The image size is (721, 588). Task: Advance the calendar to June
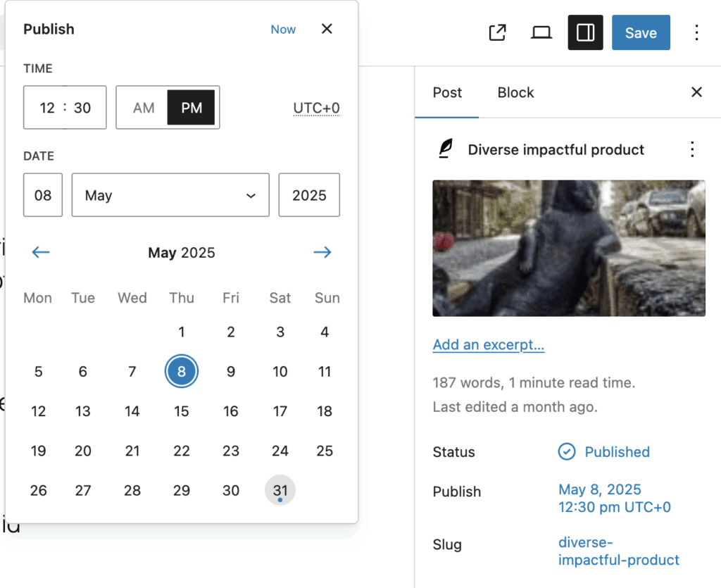coord(322,252)
